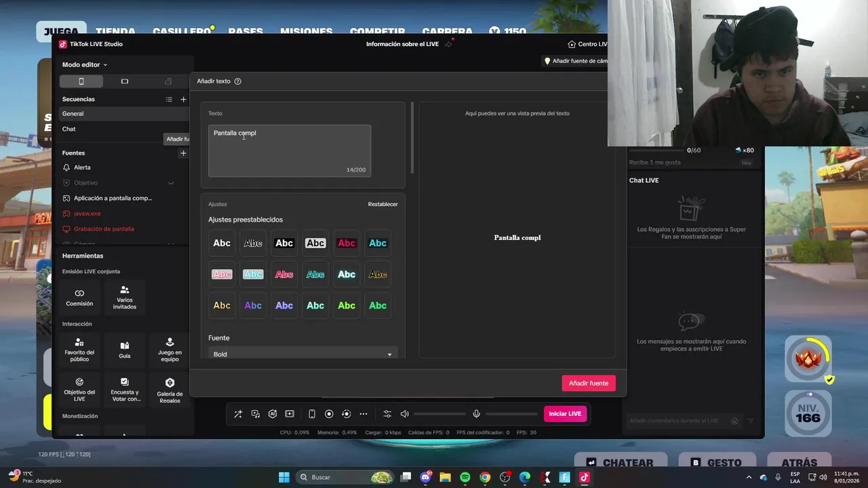Click the phone preview icon in bottom toolbar
Viewport: 868px width, 488px height.
(312, 414)
